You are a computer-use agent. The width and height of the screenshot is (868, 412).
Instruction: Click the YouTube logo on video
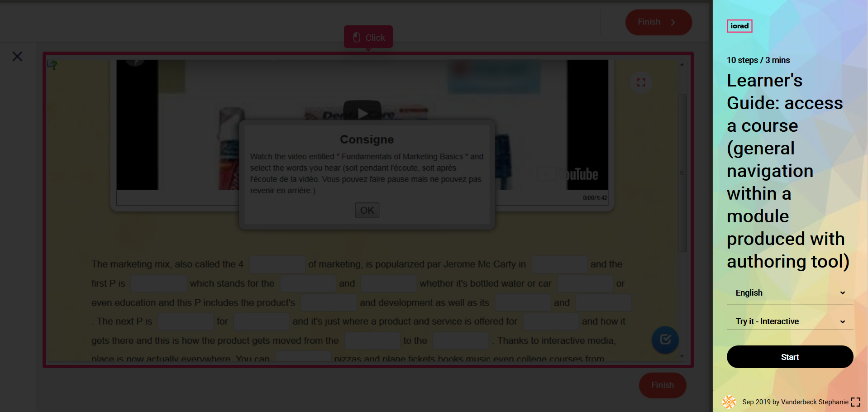[x=568, y=174]
